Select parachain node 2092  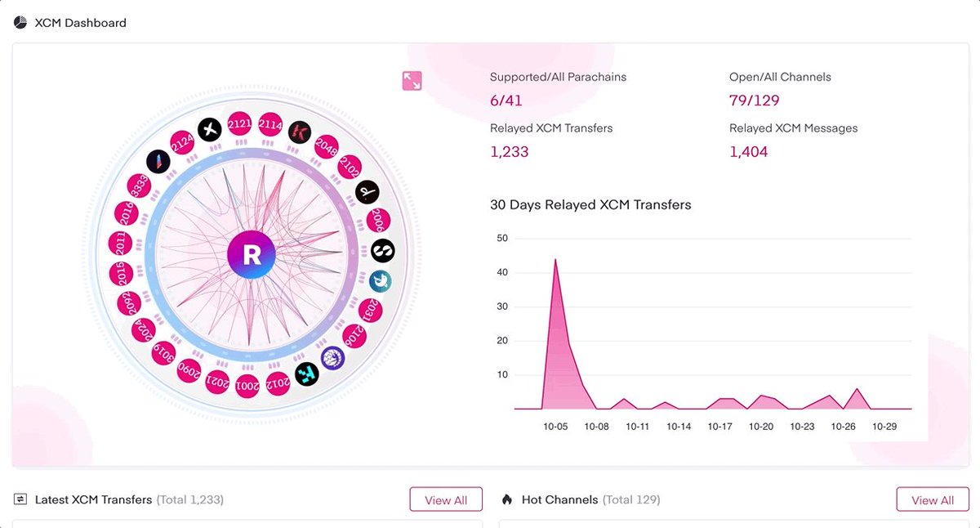click(129, 304)
